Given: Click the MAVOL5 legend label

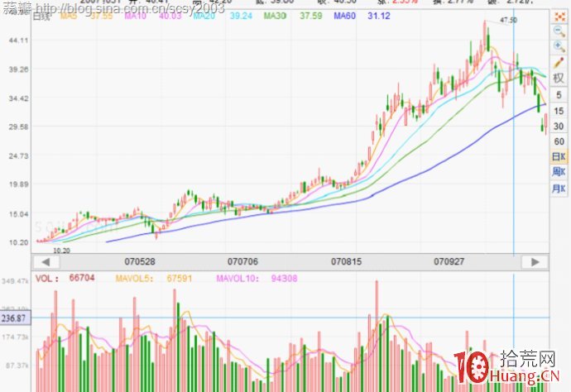Looking at the screenshot, I should click(x=134, y=279).
